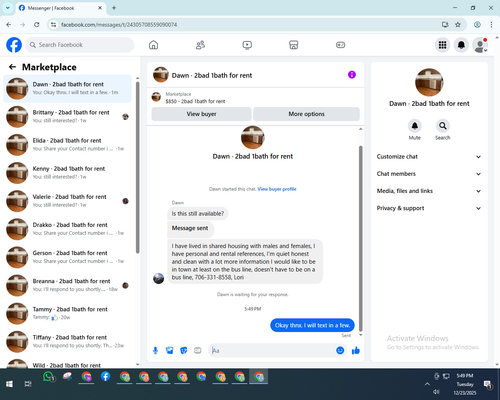The width and height of the screenshot is (500, 400).
Task: Open the Facebook app taskbar icon
Action: (x=105, y=377)
